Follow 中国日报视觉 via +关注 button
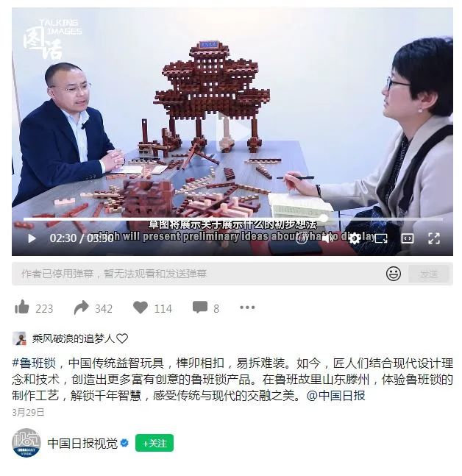Image resolution: width=462 pixels, height=476 pixels. (154, 443)
